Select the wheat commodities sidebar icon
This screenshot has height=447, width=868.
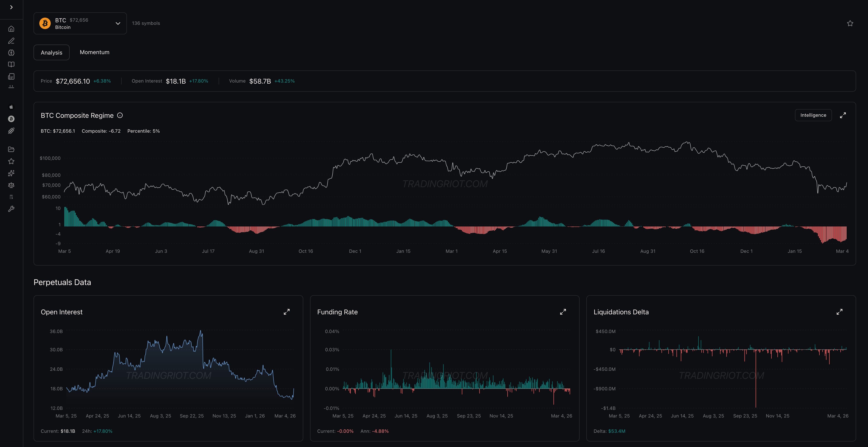(x=11, y=131)
